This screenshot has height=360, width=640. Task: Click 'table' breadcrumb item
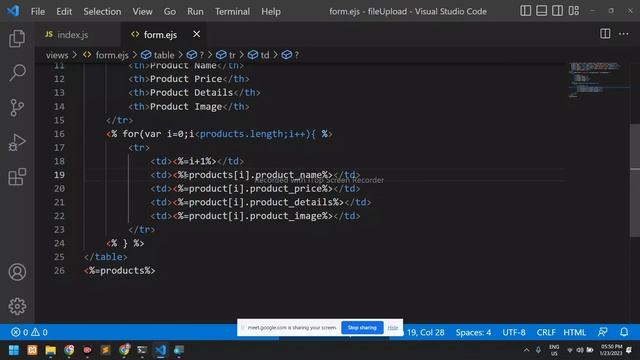(x=163, y=55)
